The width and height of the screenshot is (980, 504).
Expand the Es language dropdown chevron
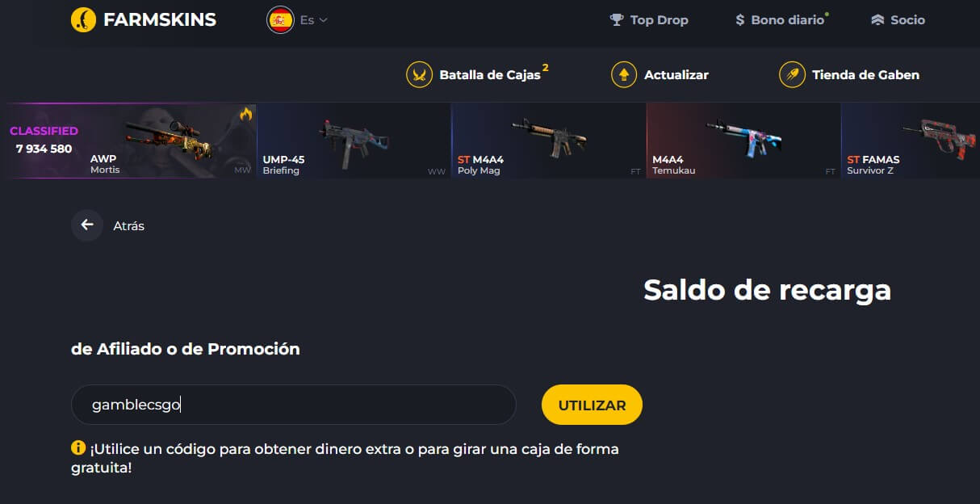point(324,20)
